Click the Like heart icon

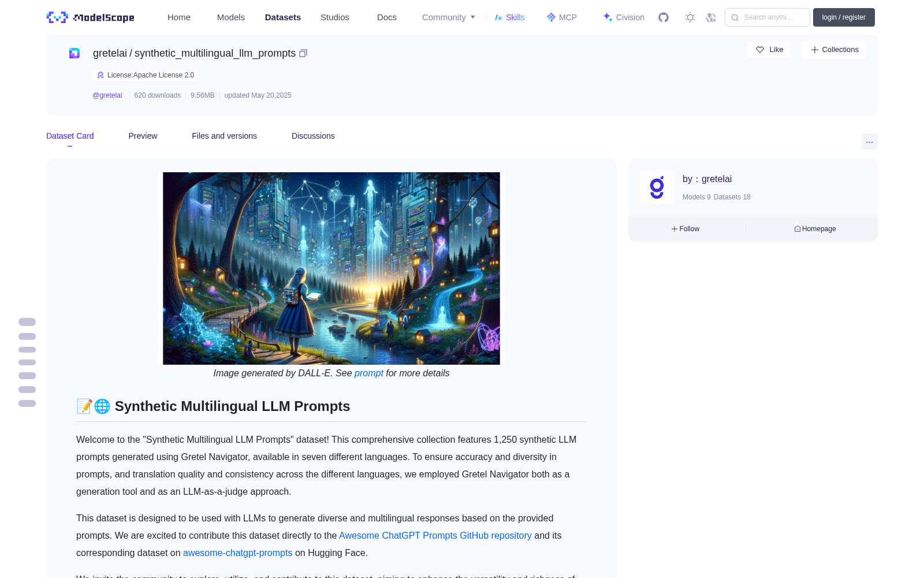point(760,50)
